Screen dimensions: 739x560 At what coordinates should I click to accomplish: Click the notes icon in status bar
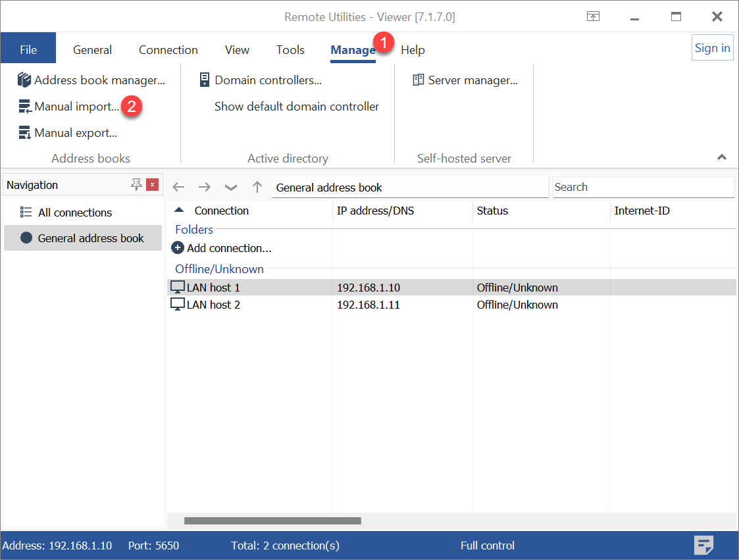coord(703,546)
